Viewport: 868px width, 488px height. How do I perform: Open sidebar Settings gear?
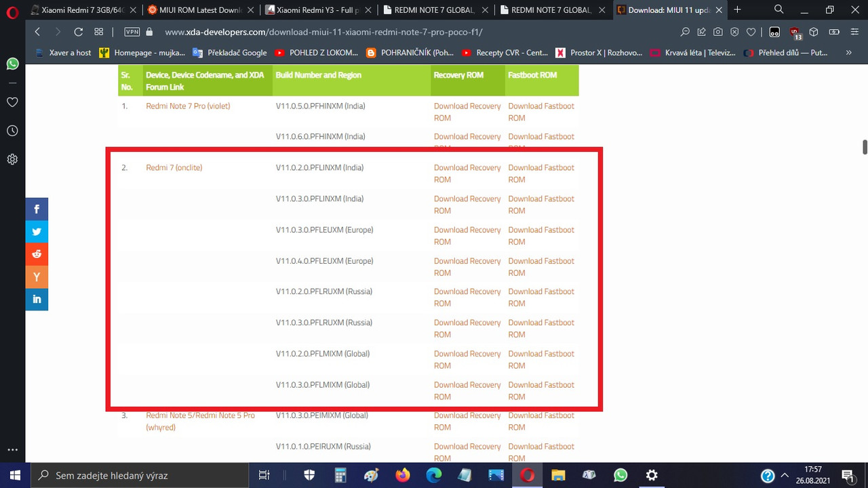pos(12,159)
